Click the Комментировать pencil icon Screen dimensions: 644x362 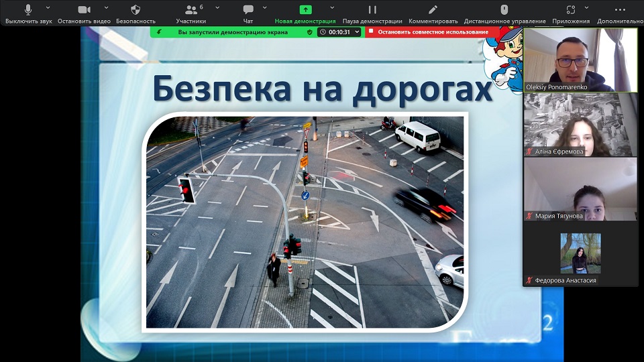coord(433,10)
